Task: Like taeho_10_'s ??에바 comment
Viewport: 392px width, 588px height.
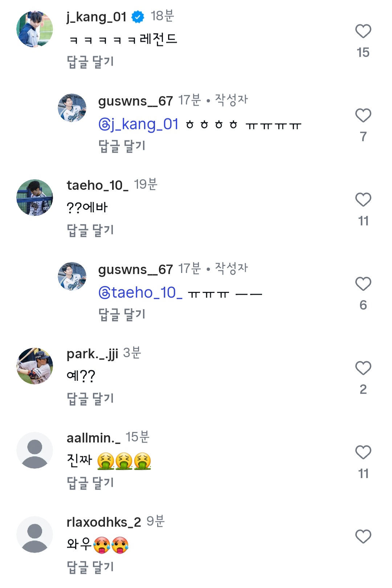Action: tap(363, 200)
